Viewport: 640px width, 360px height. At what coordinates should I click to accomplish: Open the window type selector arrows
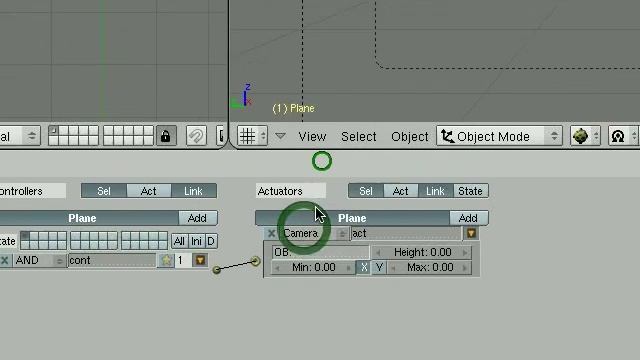(x=263, y=136)
